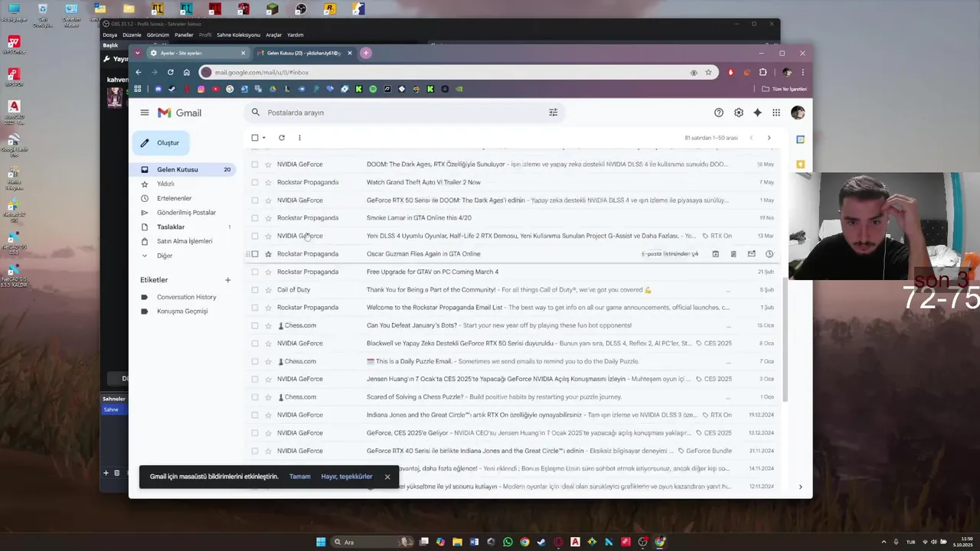Open Gmail support help icon

tap(719, 112)
